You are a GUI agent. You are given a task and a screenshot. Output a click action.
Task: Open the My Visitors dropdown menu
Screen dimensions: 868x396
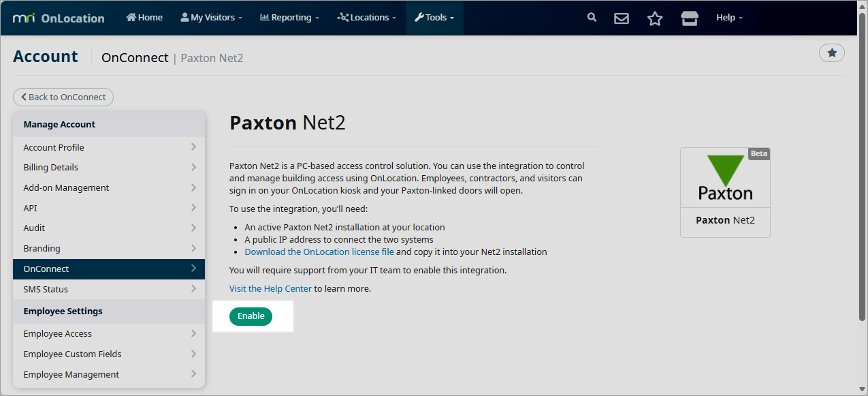coord(211,18)
